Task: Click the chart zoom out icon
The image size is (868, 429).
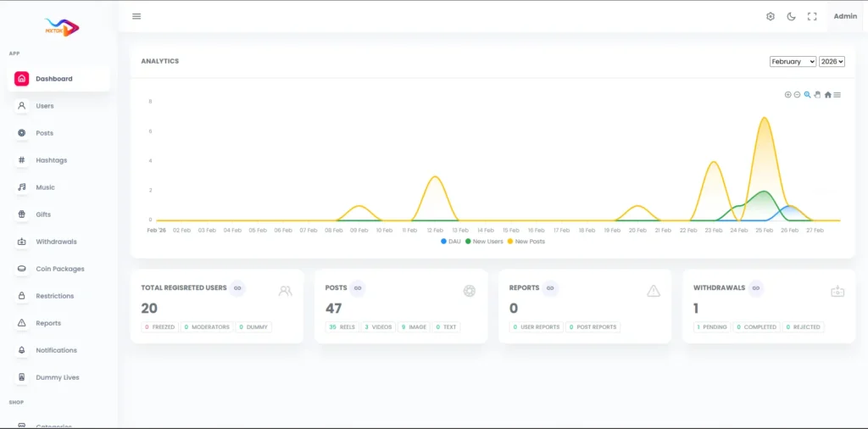Action: [797, 95]
